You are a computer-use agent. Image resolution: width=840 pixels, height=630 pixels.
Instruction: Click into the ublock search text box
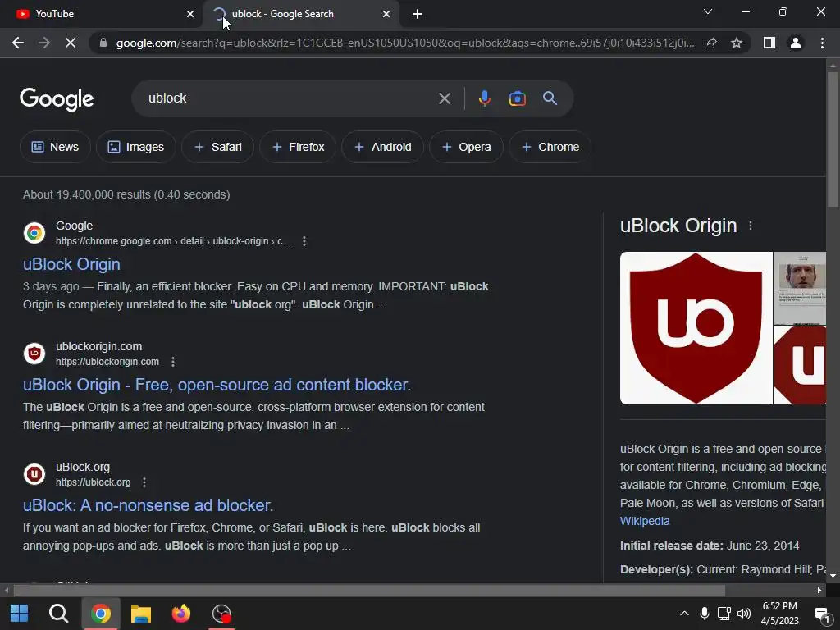(x=290, y=98)
